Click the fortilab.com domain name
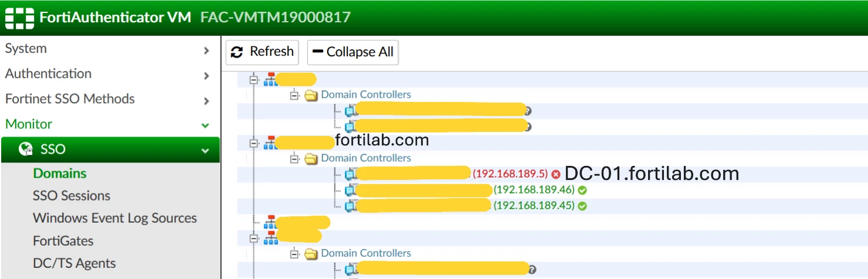Image resolution: width=868 pixels, height=279 pixels. coord(382,141)
